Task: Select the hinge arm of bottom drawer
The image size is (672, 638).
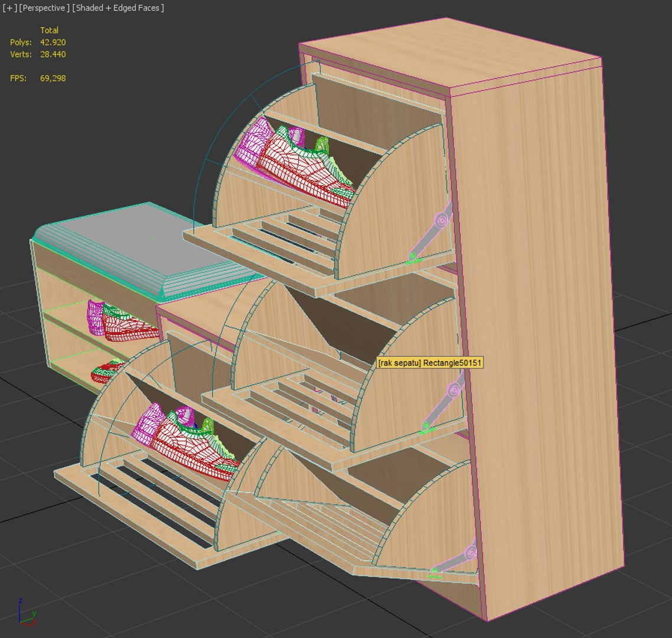Action: [x=454, y=559]
